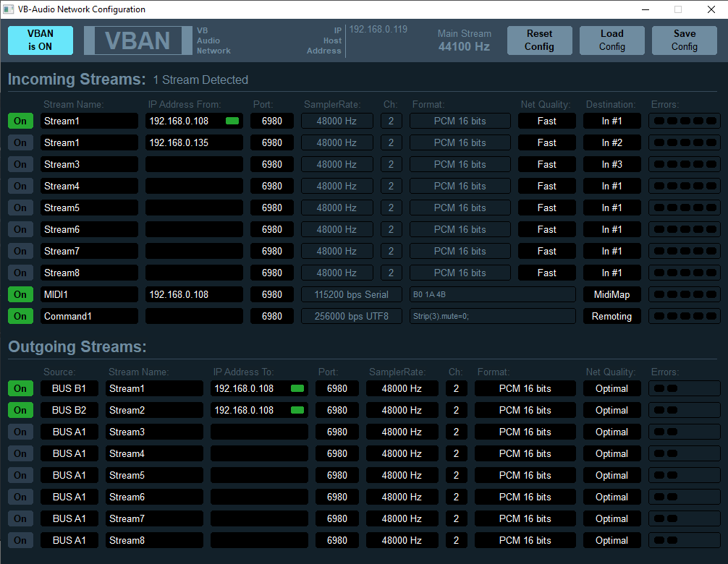Click the MIDI data B0 1A 4B
This screenshot has width=728, height=564.
click(x=493, y=294)
